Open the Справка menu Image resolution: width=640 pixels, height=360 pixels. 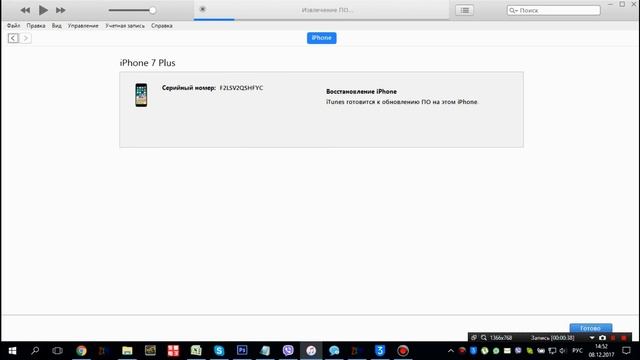click(162, 26)
